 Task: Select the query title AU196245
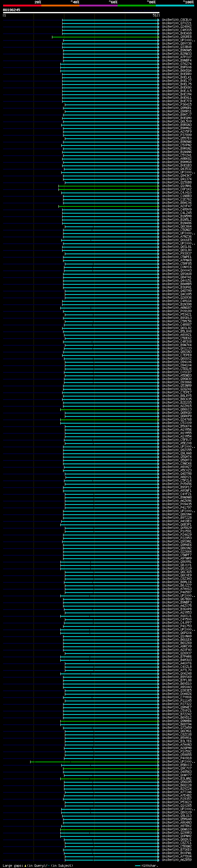click(11, 10)
